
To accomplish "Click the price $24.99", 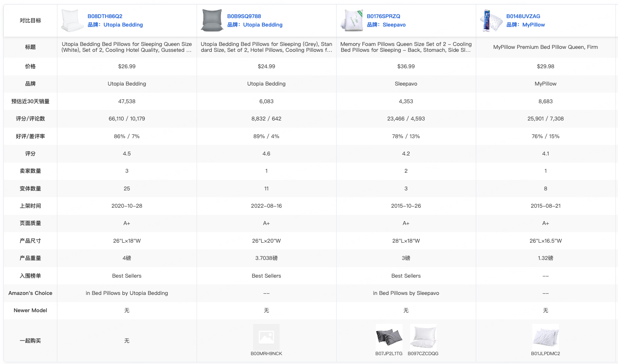I will tap(267, 67).
